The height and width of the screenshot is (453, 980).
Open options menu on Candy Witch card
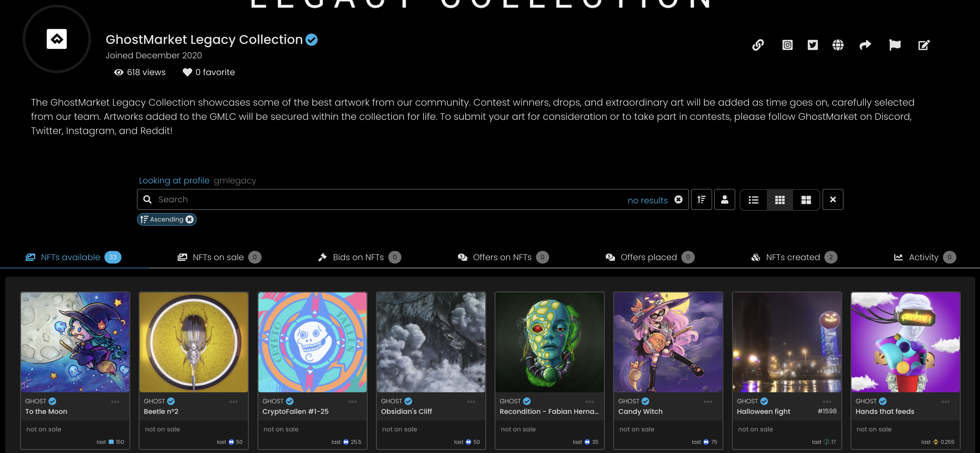pyautogui.click(x=708, y=402)
